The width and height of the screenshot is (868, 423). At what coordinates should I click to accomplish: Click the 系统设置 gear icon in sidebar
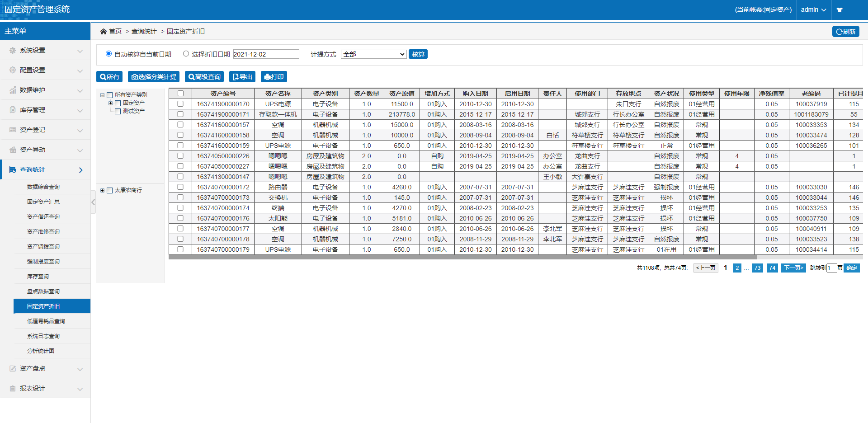pos(13,51)
